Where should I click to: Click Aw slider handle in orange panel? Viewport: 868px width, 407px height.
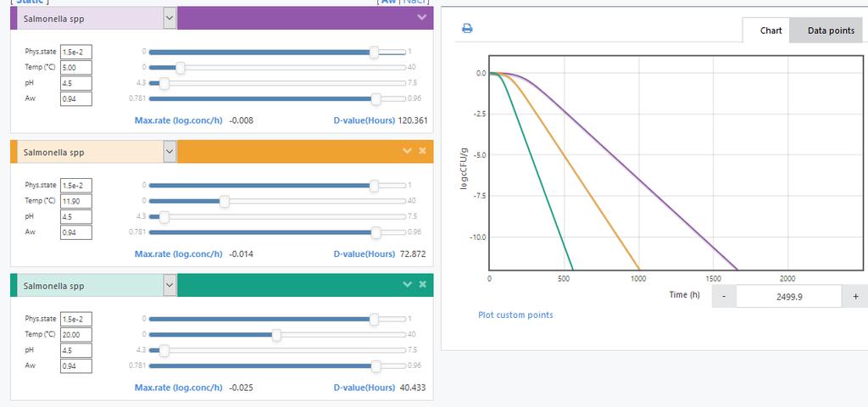tap(376, 232)
